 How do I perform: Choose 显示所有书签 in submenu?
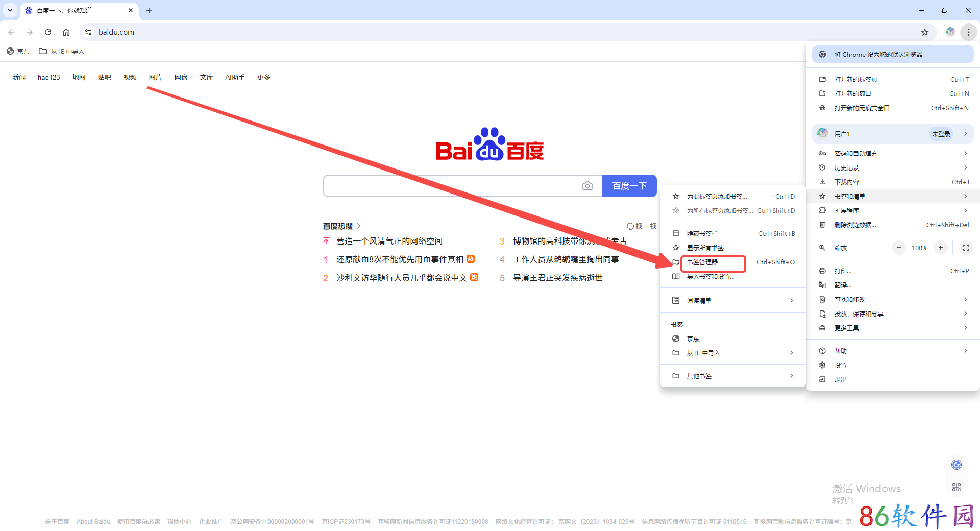pos(733,248)
